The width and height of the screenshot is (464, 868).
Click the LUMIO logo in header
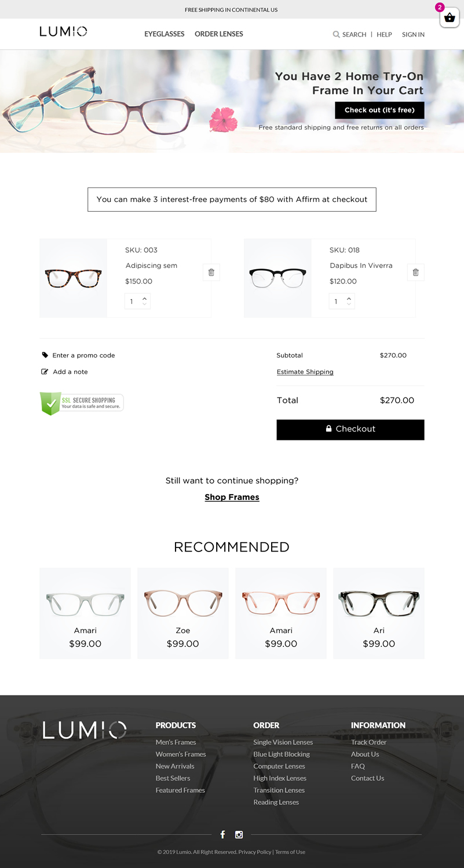click(64, 31)
